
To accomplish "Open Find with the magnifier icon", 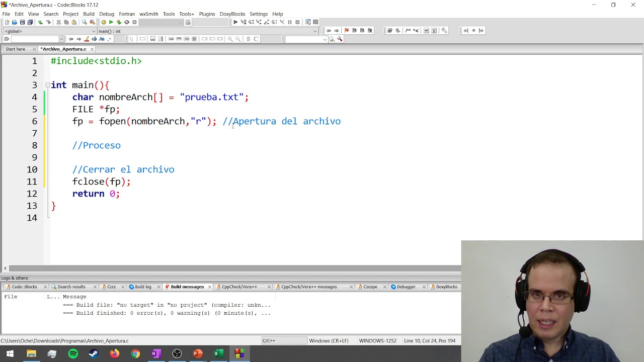I will click(84, 22).
